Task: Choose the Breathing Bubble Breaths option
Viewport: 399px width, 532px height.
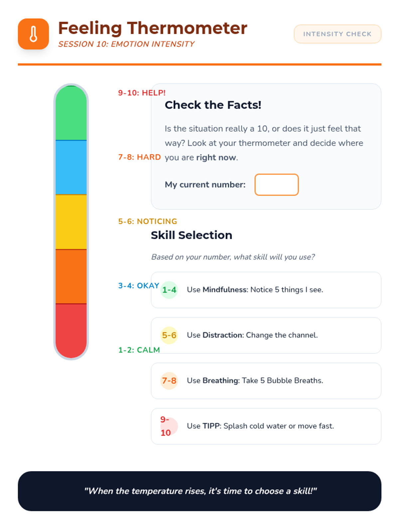Action: point(266,381)
